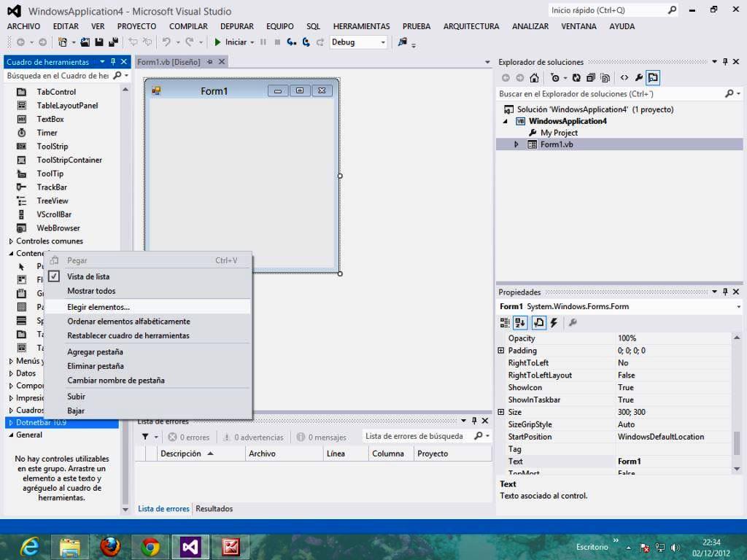Viewport: 747px width, 560px height.
Task: Switch Properties panel to Events view lightning icon
Action: click(x=554, y=322)
